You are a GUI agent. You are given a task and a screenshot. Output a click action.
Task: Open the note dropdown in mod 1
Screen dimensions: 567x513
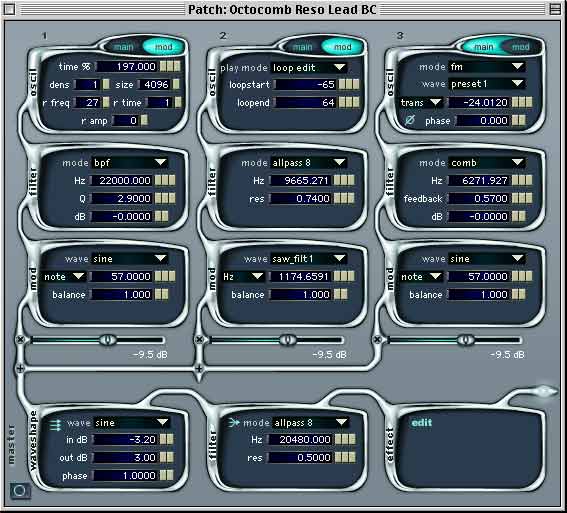(x=64, y=277)
